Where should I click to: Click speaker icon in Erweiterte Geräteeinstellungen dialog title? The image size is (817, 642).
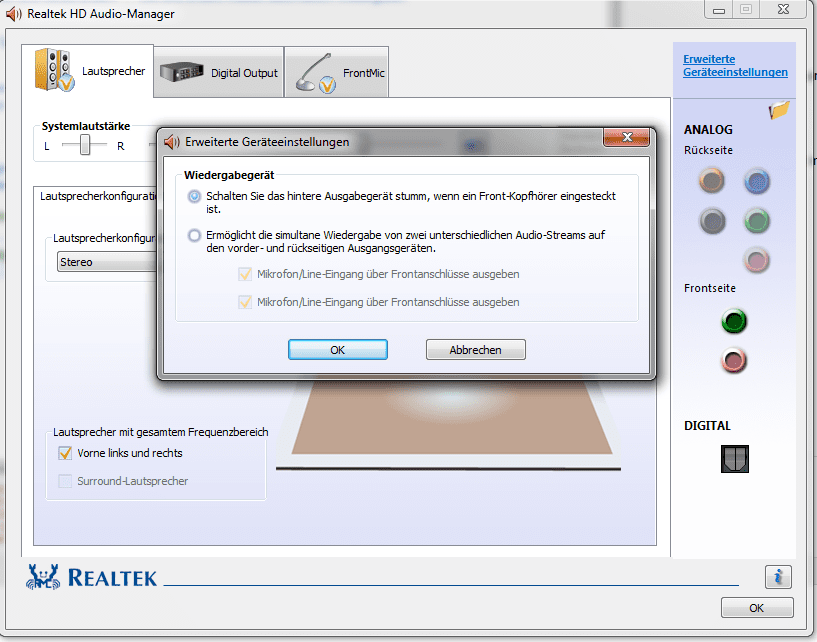tap(172, 142)
